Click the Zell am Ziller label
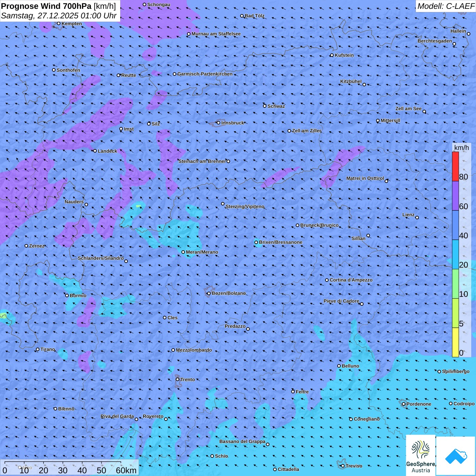 pos(306,131)
